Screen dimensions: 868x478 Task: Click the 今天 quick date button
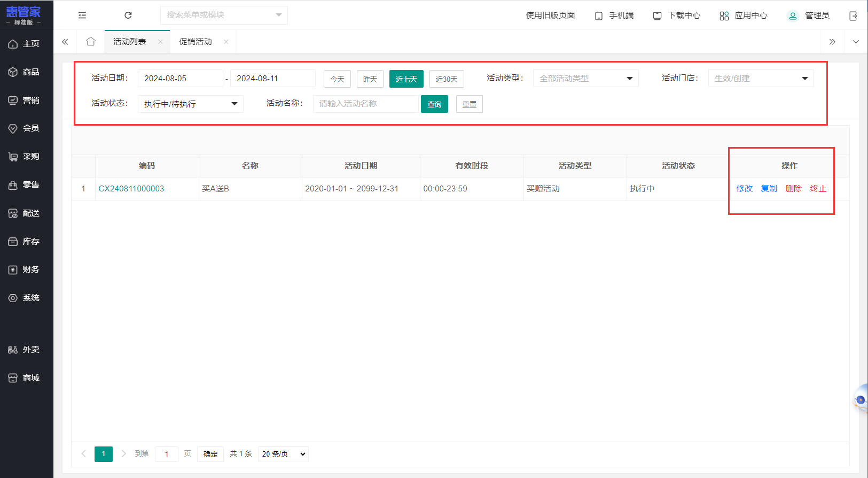[337, 79]
